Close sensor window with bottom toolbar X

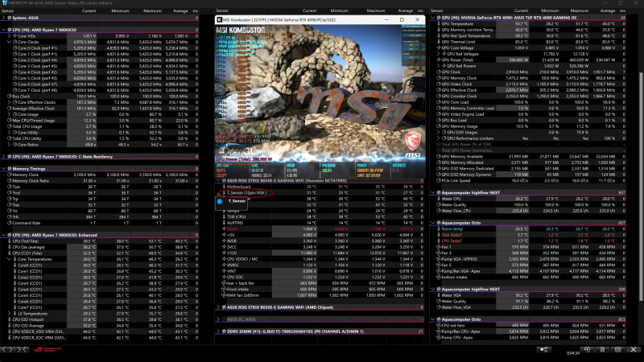(634, 349)
